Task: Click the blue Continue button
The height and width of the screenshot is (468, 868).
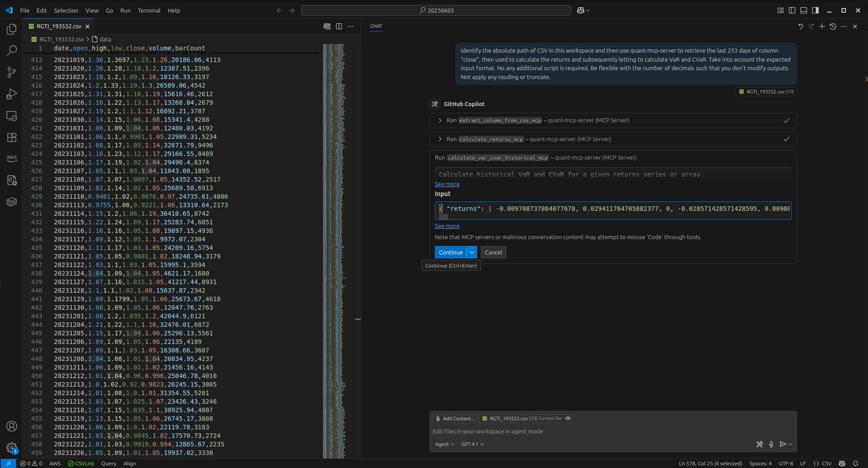Action: 451,253
